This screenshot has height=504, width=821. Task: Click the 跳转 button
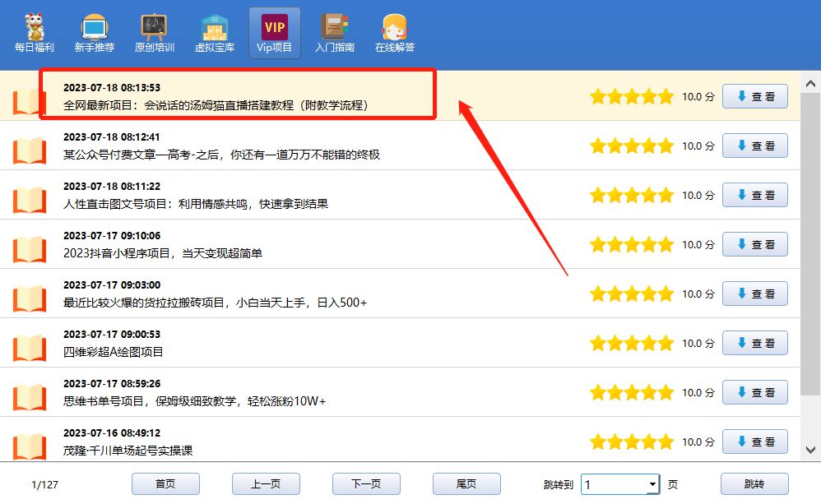(x=754, y=483)
